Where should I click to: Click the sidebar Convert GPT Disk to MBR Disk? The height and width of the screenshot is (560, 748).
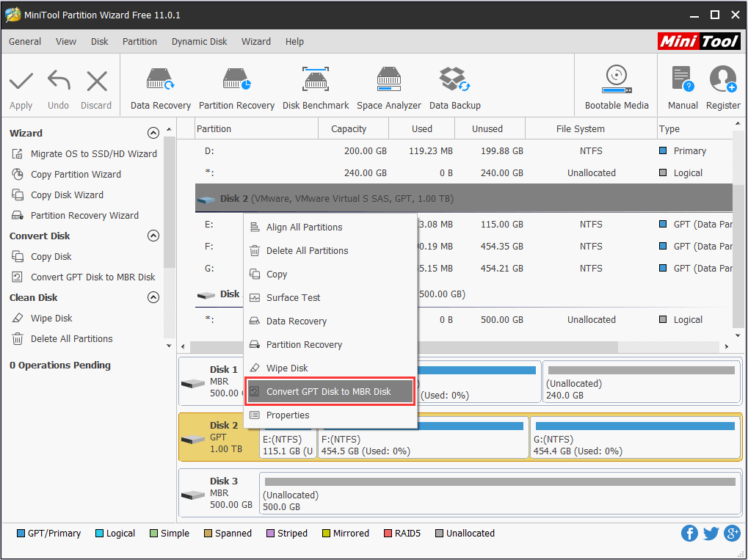(83, 277)
